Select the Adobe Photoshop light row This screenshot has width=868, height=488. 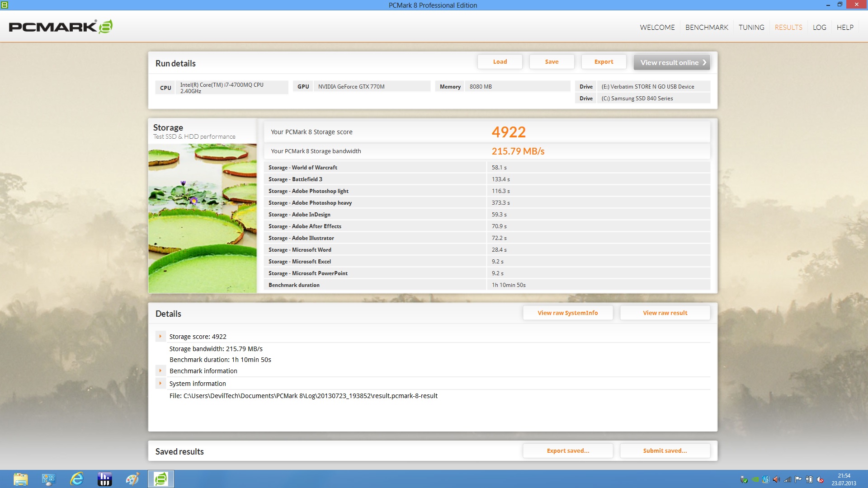coord(487,191)
